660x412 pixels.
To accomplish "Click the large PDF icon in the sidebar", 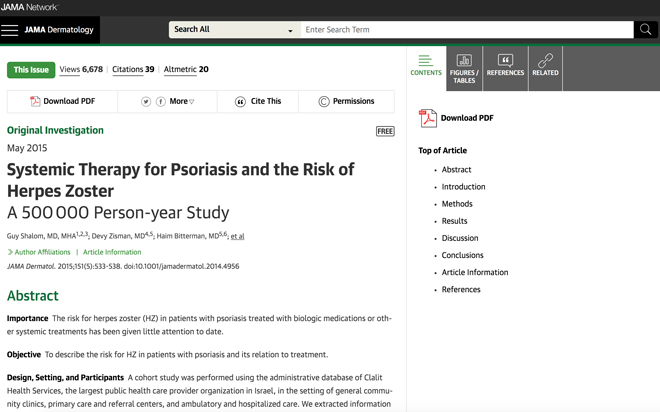I will click(428, 118).
